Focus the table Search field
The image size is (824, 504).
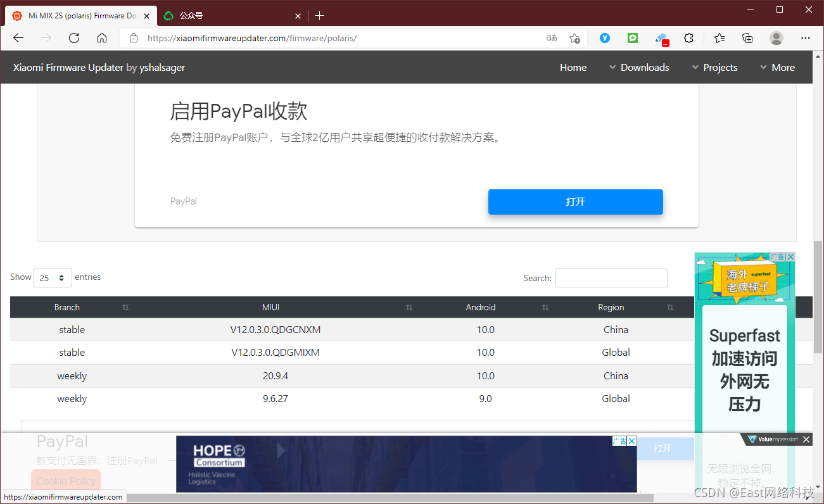611,278
